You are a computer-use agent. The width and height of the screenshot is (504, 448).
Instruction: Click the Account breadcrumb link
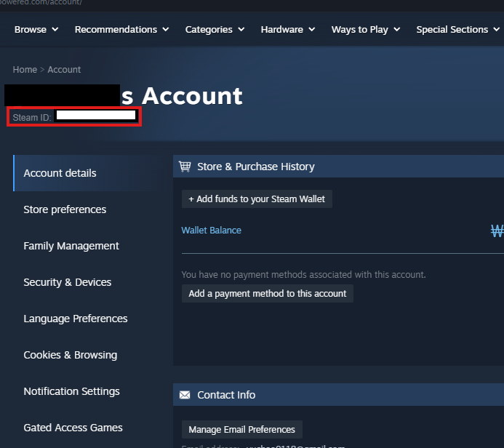coord(64,70)
